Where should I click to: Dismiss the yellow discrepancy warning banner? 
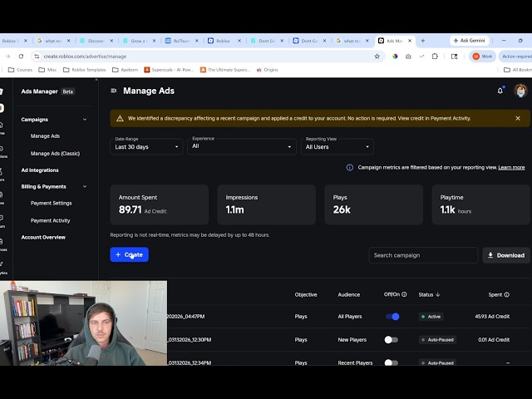[x=518, y=118]
